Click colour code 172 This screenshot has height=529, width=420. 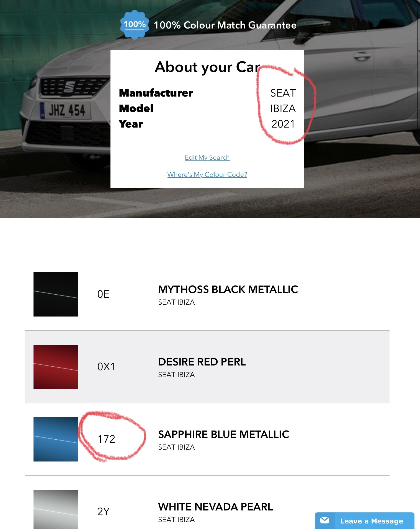click(106, 439)
